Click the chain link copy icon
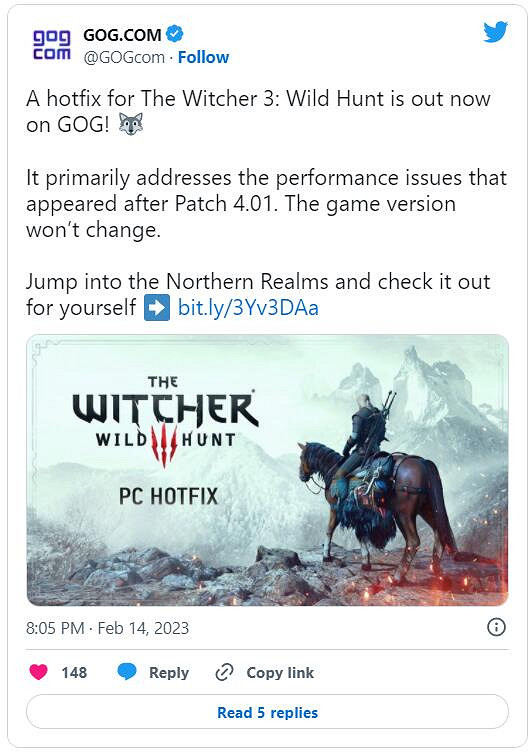Screen dimensions: 532x753 pos(224,672)
